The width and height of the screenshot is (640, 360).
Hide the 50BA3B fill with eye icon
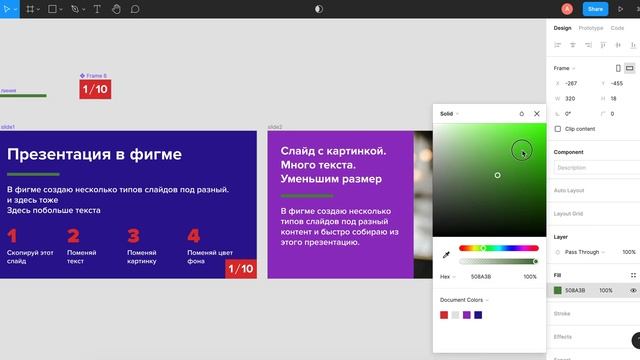click(x=633, y=290)
